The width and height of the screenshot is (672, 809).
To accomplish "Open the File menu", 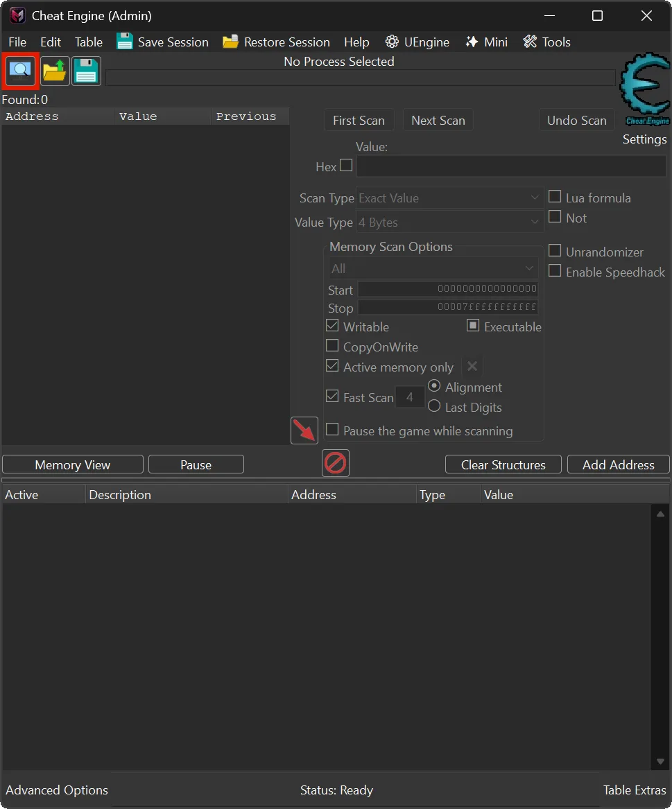I will [17, 42].
